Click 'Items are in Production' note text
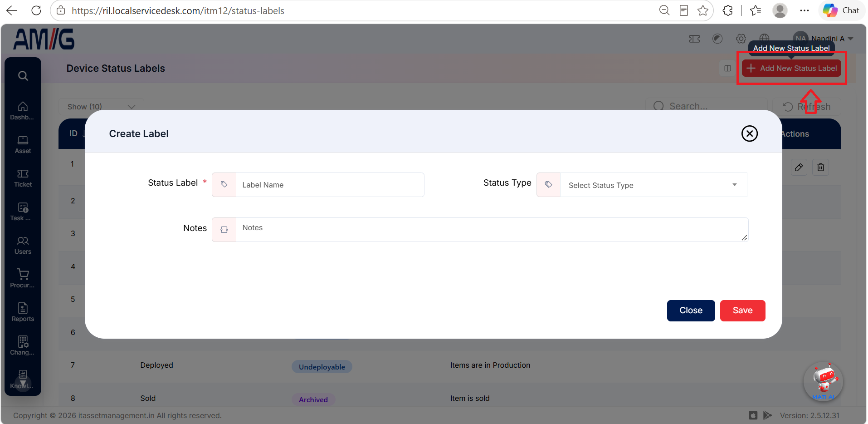This screenshot has height=424, width=868. (x=490, y=365)
